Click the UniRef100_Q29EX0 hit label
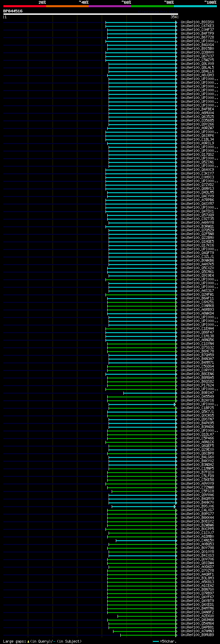This screenshot has height=644, width=220. click(197, 450)
